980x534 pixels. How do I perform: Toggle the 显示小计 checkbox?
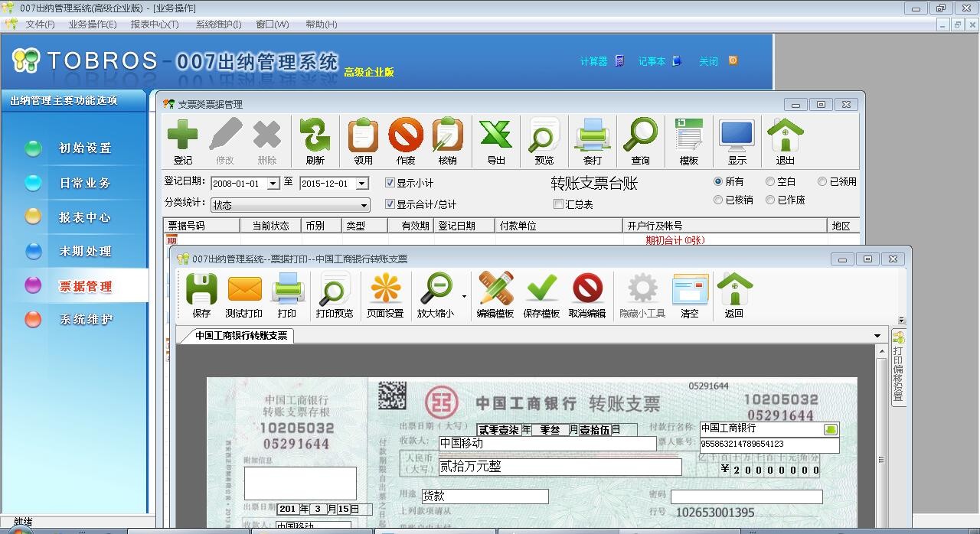pos(390,183)
